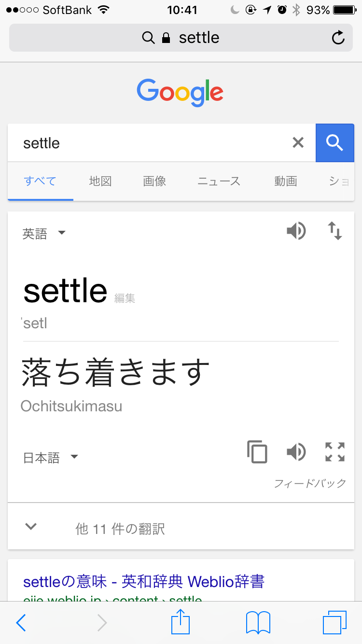Image resolution: width=362 pixels, height=644 pixels.
Task: Tap the blue search magnifier button
Action: (334, 143)
